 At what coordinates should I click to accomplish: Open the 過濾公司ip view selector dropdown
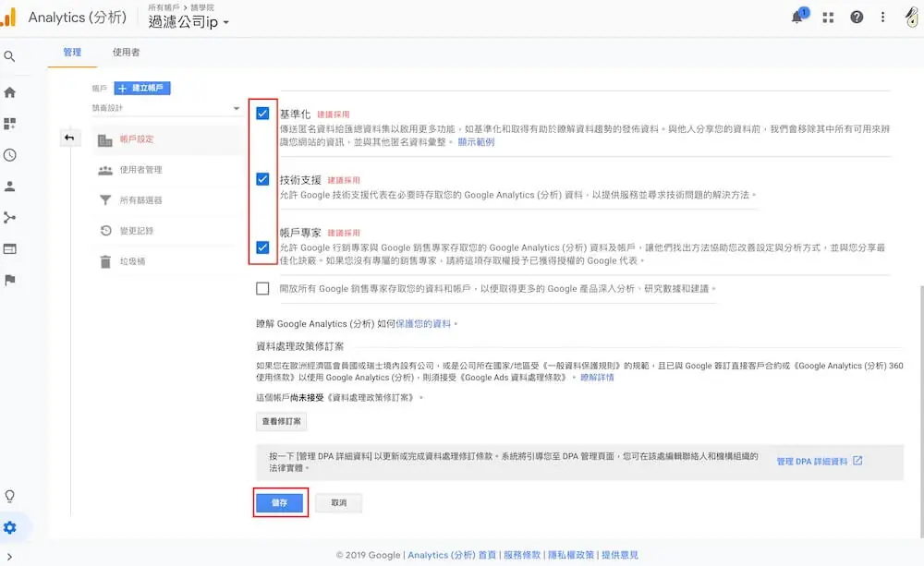point(188,22)
